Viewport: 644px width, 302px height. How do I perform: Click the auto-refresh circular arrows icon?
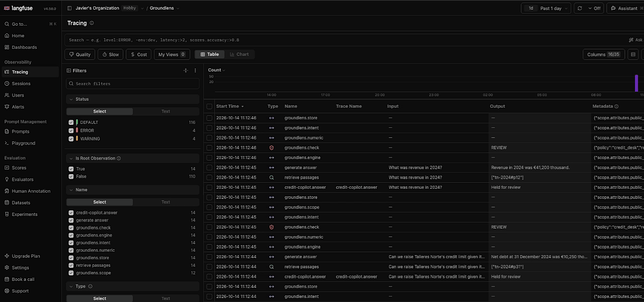pyautogui.click(x=580, y=8)
